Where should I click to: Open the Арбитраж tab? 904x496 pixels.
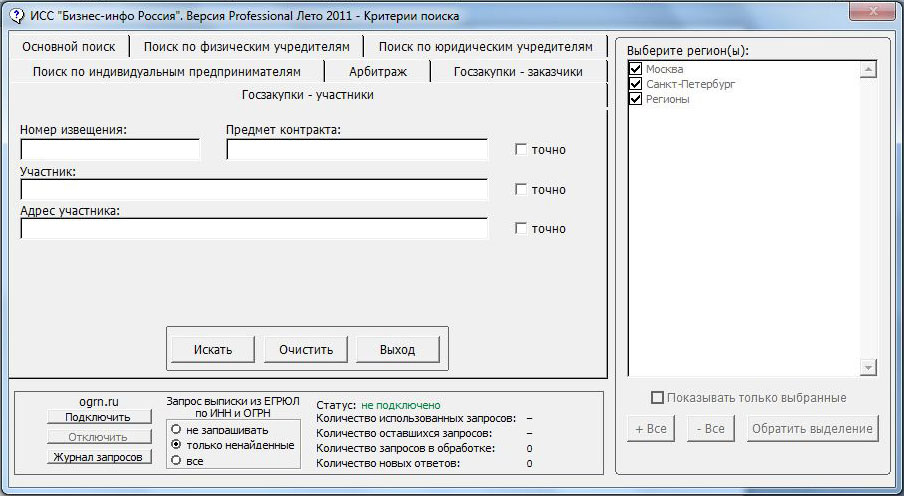(x=378, y=71)
